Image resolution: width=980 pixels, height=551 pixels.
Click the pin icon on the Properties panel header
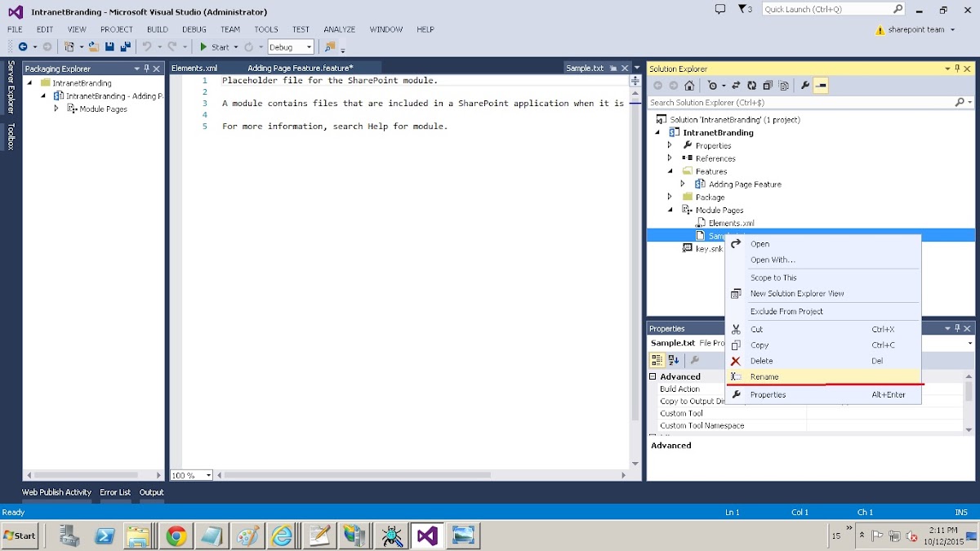(x=959, y=328)
